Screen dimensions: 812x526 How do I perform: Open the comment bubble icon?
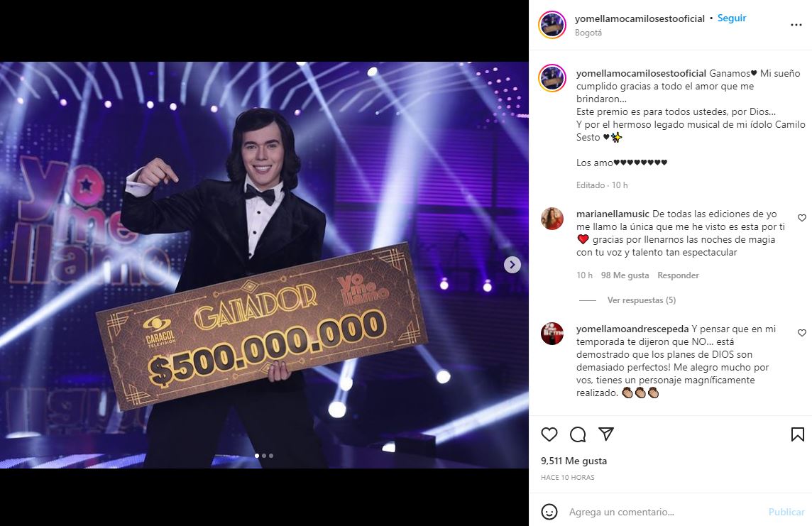pyautogui.click(x=577, y=434)
